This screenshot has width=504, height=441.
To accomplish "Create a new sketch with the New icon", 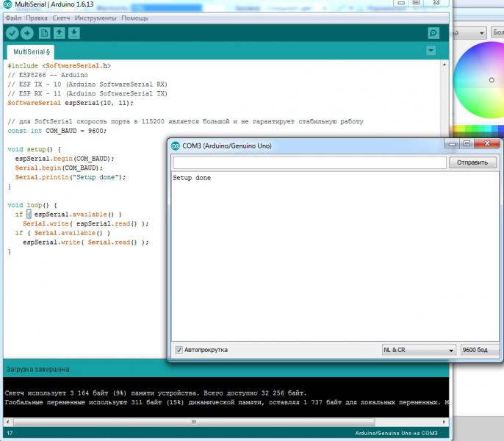I will 44,33.
